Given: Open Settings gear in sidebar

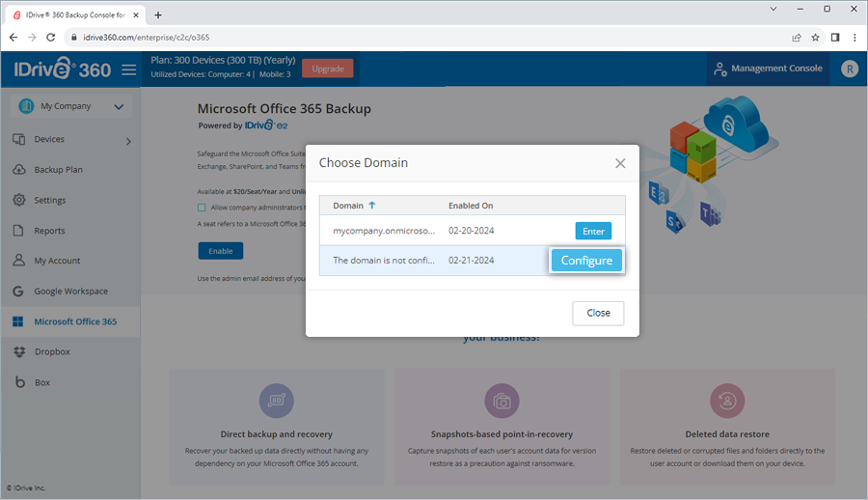Looking at the screenshot, I should click(18, 200).
